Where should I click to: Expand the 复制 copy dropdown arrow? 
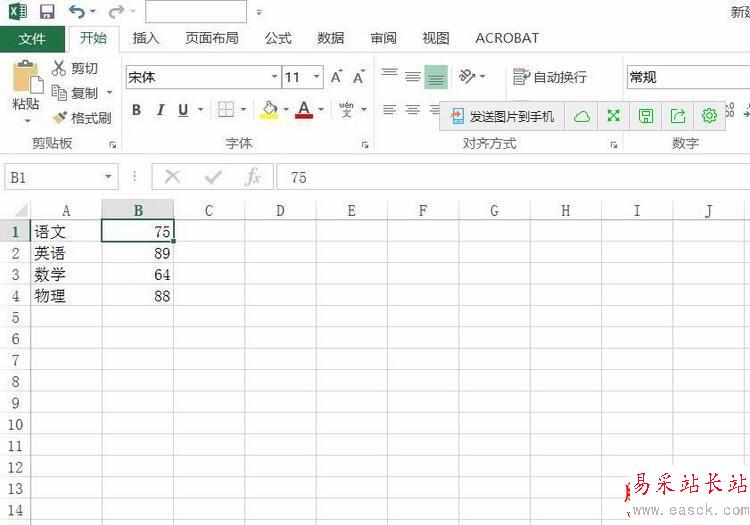pyautogui.click(x=110, y=92)
